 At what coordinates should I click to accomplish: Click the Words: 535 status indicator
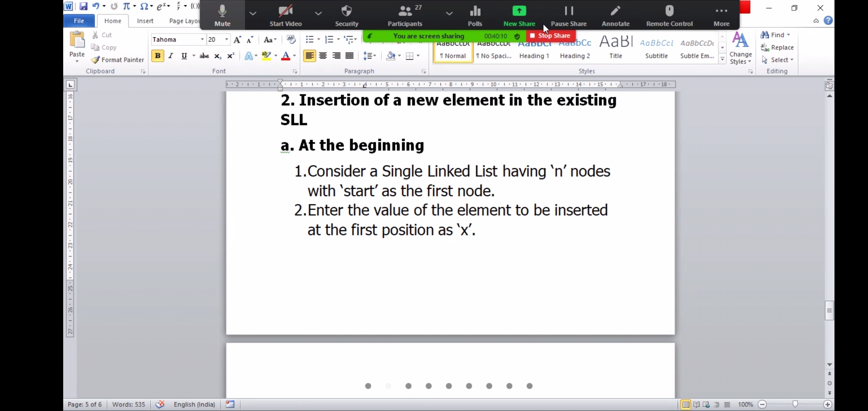click(128, 404)
